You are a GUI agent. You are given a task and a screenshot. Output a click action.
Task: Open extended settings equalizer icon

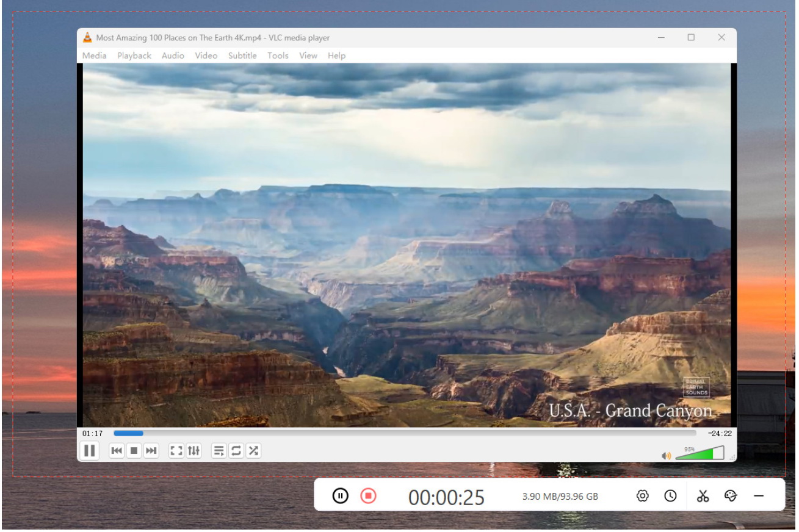193,451
